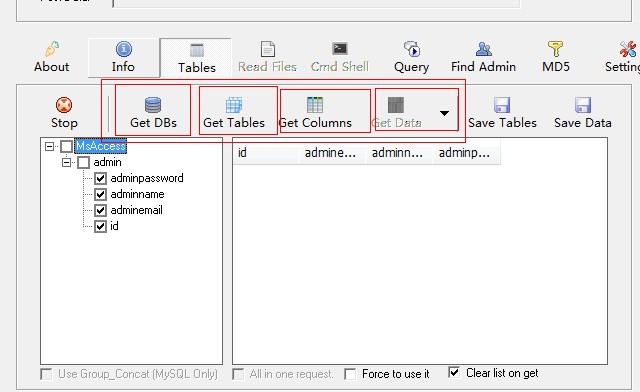Uncheck the adminname column checkbox
The height and width of the screenshot is (392, 640).
pos(100,194)
